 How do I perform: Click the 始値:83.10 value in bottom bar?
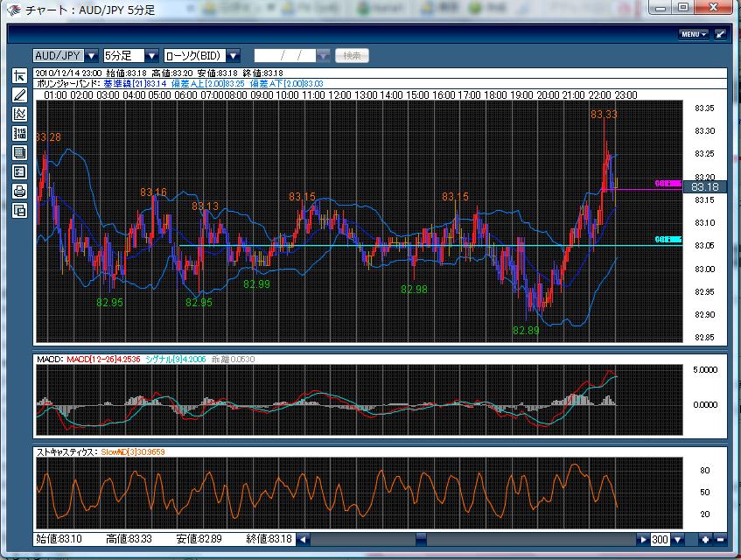59,539
